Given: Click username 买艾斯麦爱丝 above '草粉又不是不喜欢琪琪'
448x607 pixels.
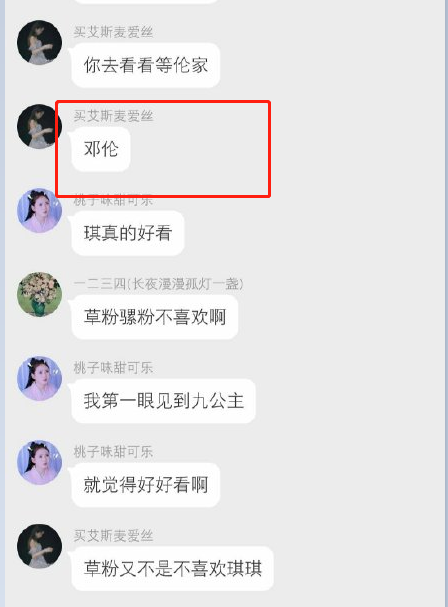Looking at the screenshot, I should (113, 536).
